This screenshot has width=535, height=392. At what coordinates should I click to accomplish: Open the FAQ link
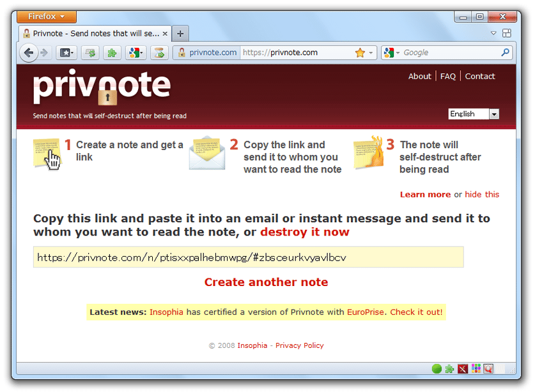448,77
